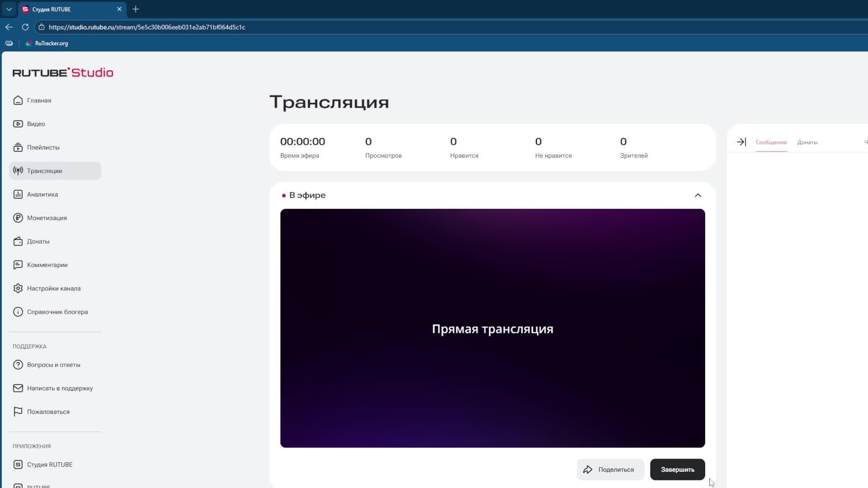Open Настройки канала gear icon
The width and height of the screenshot is (868, 488).
(x=18, y=288)
